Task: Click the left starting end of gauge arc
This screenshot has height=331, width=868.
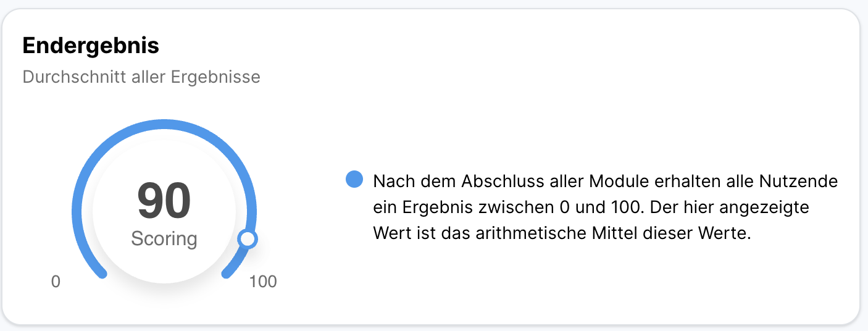Action: 101,272
